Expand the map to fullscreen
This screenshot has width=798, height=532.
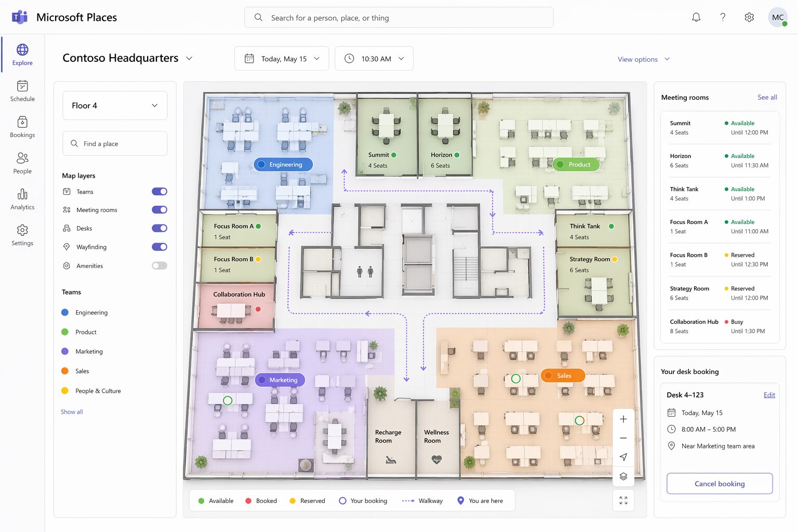point(623,500)
